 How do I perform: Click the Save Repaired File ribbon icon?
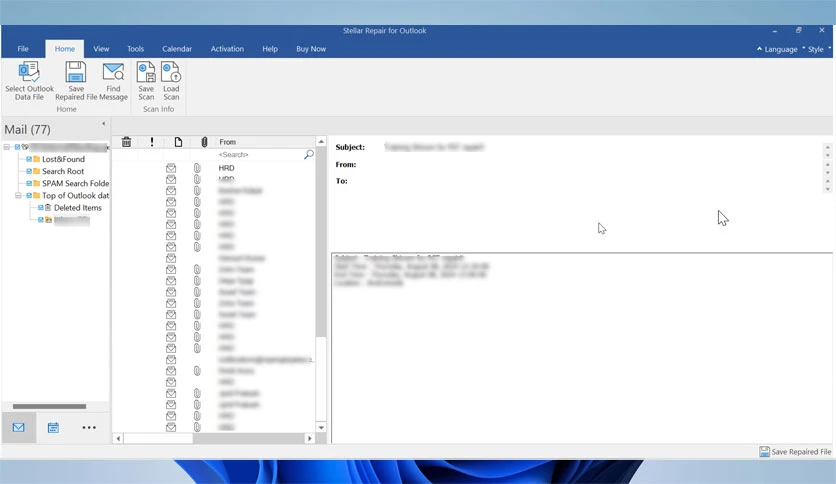click(x=76, y=72)
